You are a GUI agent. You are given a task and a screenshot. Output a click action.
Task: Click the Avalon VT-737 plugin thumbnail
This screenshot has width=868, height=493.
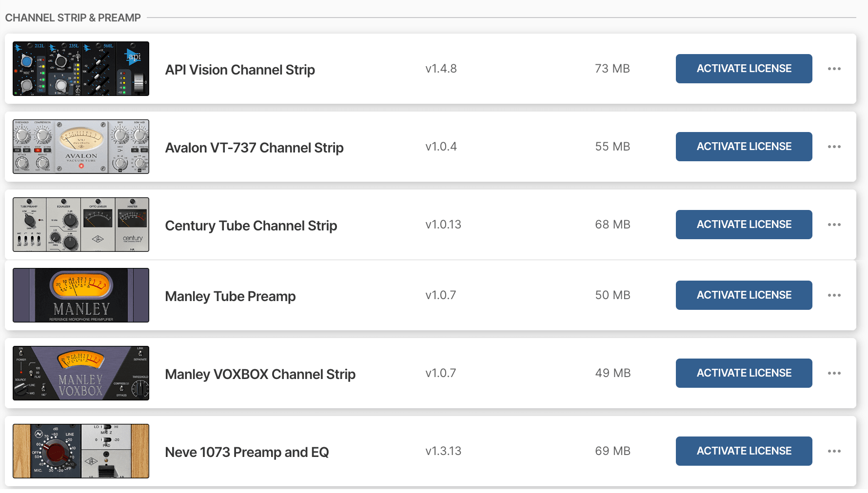click(x=80, y=147)
